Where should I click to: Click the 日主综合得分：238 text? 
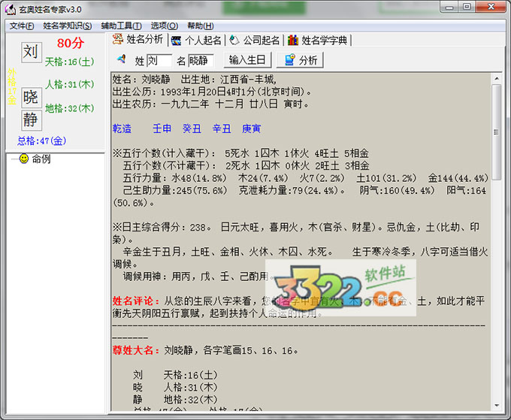pos(162,227)
